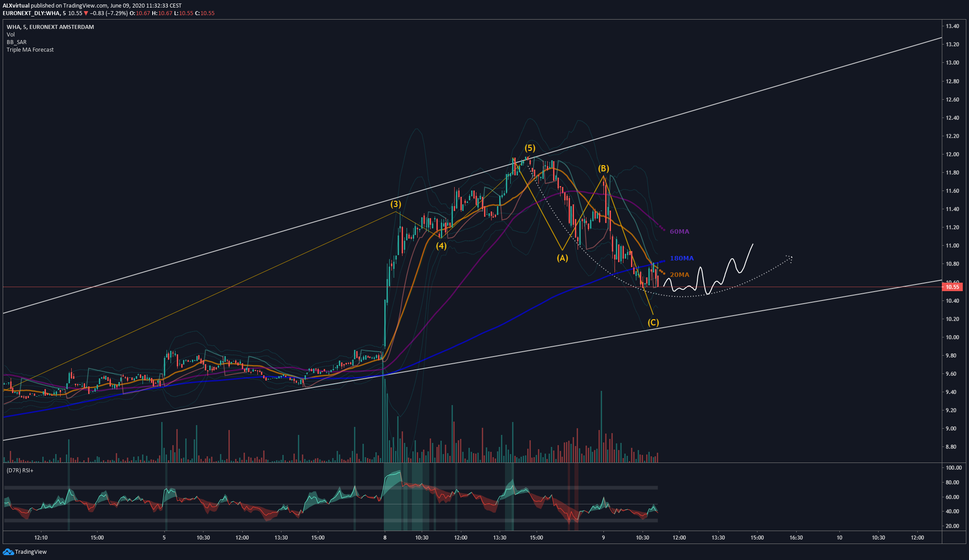
Task: Click the 12.00 price axis value
Action: pos(953,154)
